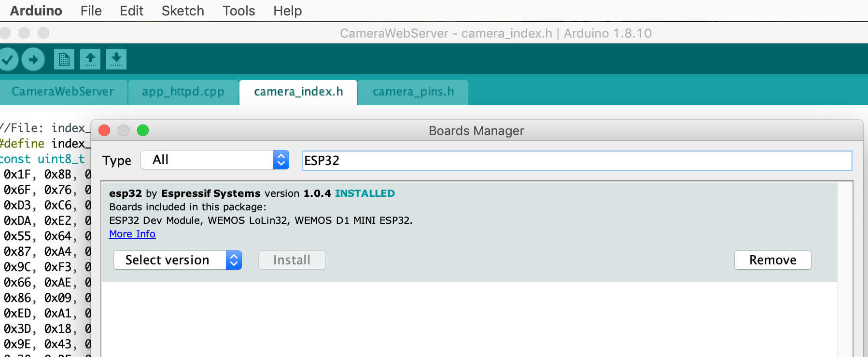Click the 'const uint8_t' code line
The width and height of the screenshot is (868, 357).
coord(42,159)
